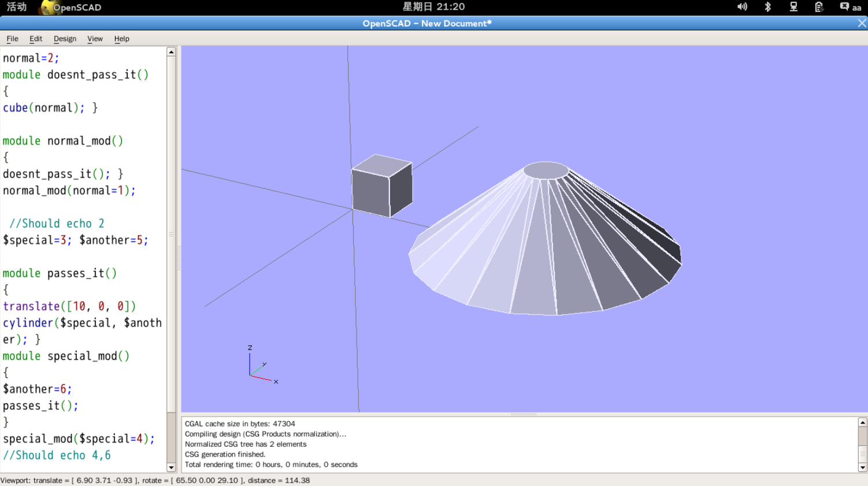Open the input method aa indicator
868x486 pixels.
(x=850, y=7)
